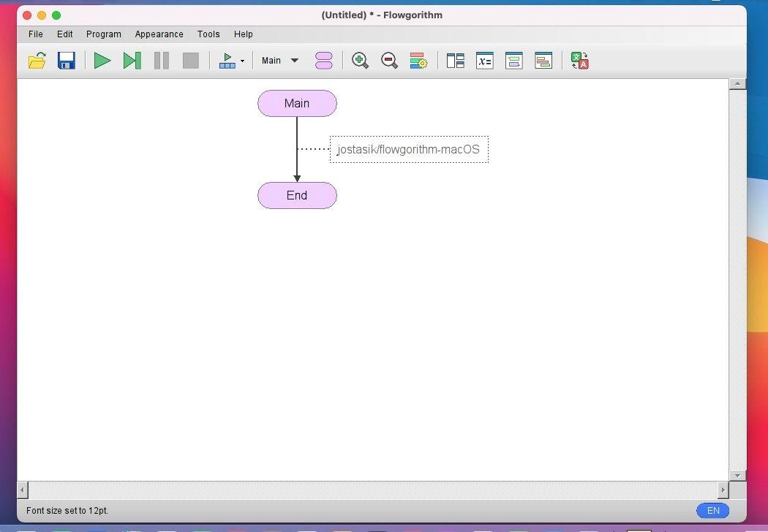
Task: Click the run speed icon
Action: pos(227,61)
